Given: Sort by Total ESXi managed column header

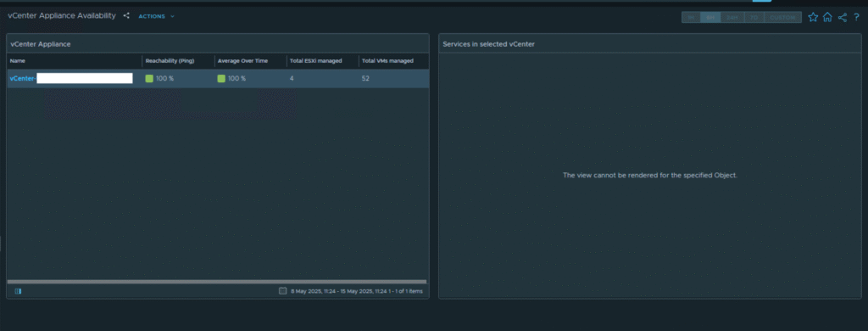Looking at the screenshot, I should click(x=315, y=61).
